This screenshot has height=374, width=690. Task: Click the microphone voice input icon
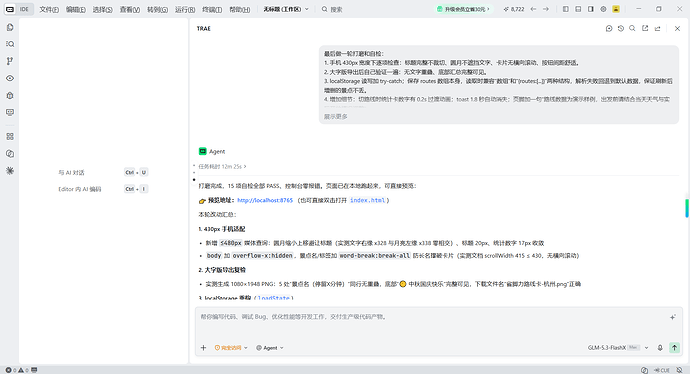tap(660, 348)
